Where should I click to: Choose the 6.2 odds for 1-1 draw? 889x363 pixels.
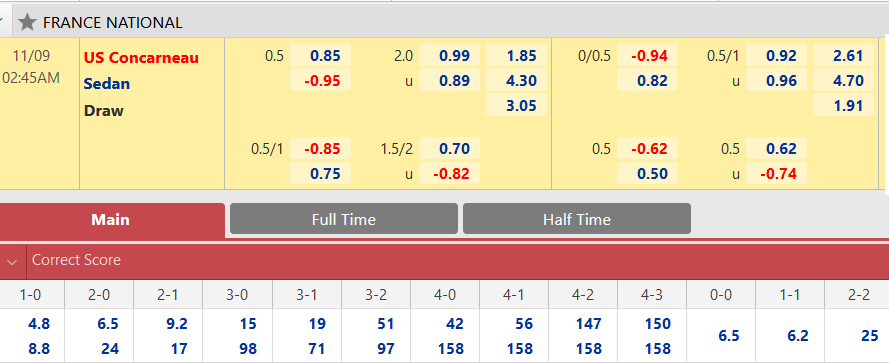[x=798, y=336]
